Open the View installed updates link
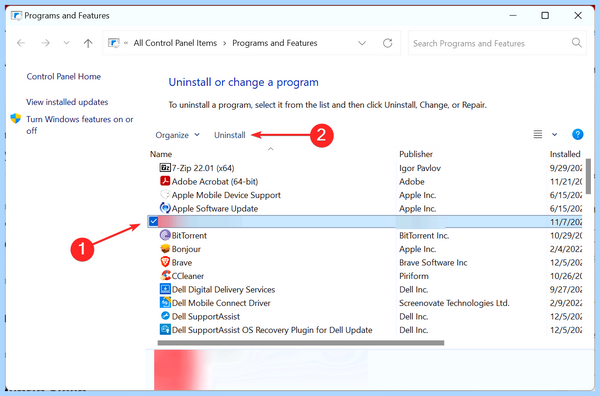Screen dimensions: 600x396 pos(67,102)
